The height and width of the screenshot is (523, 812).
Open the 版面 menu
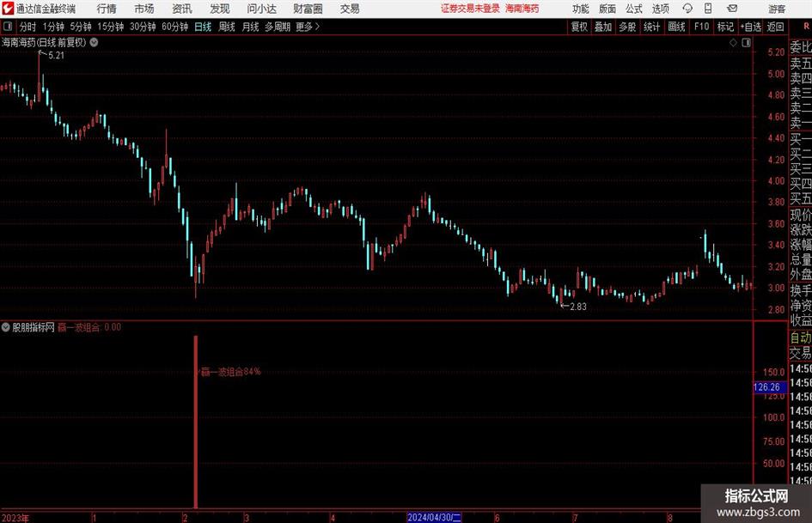pyautogui.click(x=607, y=9)
